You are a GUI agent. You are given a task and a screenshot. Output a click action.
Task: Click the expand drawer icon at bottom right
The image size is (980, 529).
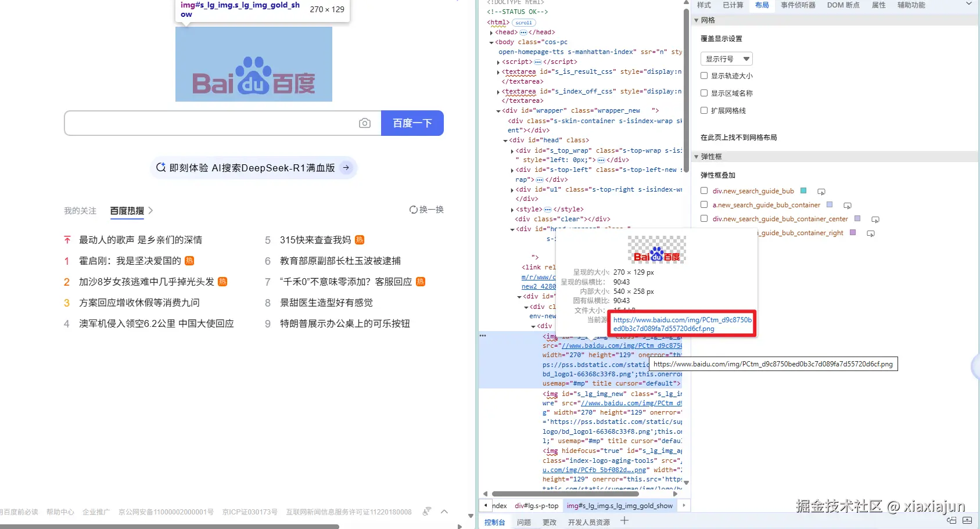[967, 521]
